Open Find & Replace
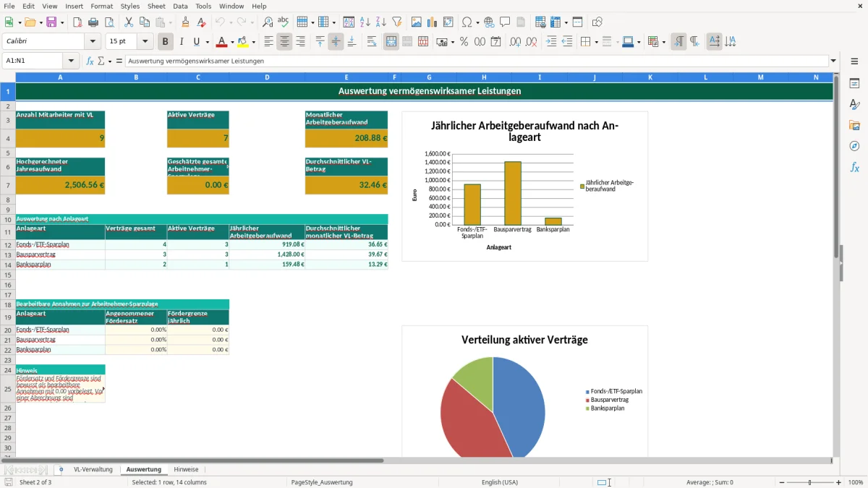Screen dimensions: 868x488 click(268, 22)
